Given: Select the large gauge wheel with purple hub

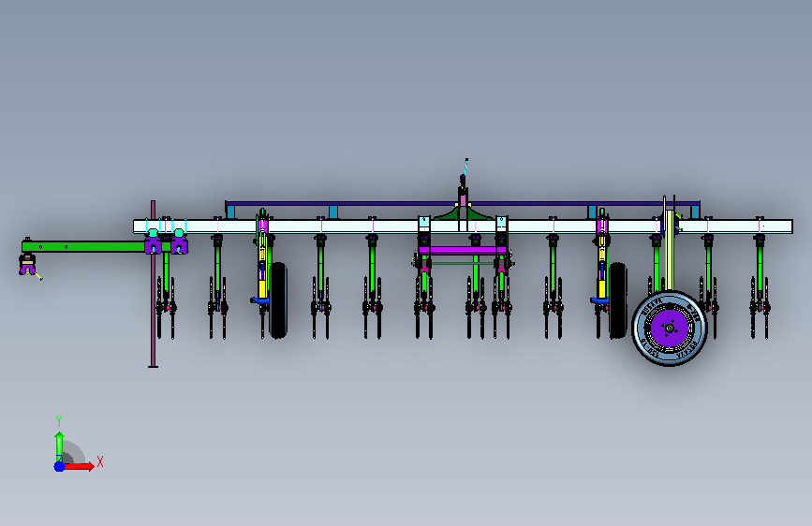Looking at the screenshot, I should point(669,329).
